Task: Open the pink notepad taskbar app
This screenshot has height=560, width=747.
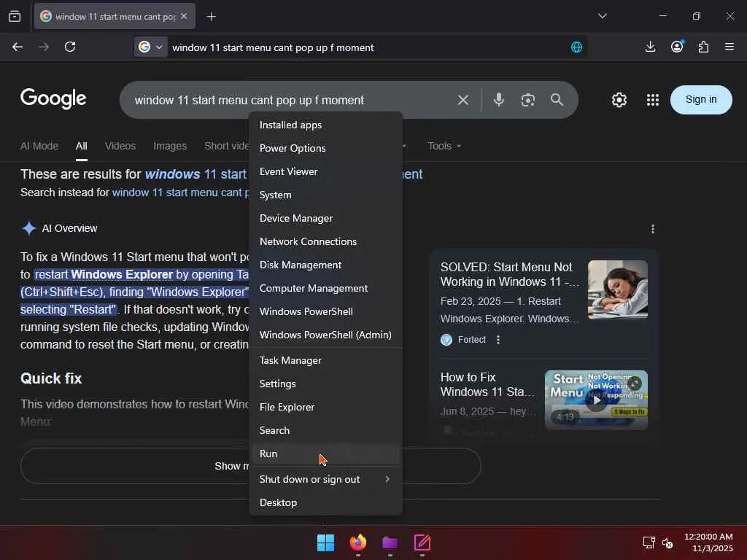Action: (x=422, y=542)
